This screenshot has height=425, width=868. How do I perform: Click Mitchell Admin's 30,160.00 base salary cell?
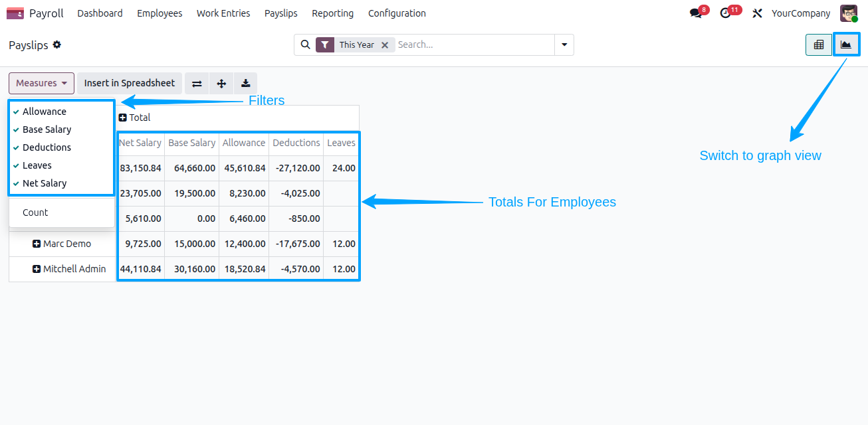click(x=192, y=269)
